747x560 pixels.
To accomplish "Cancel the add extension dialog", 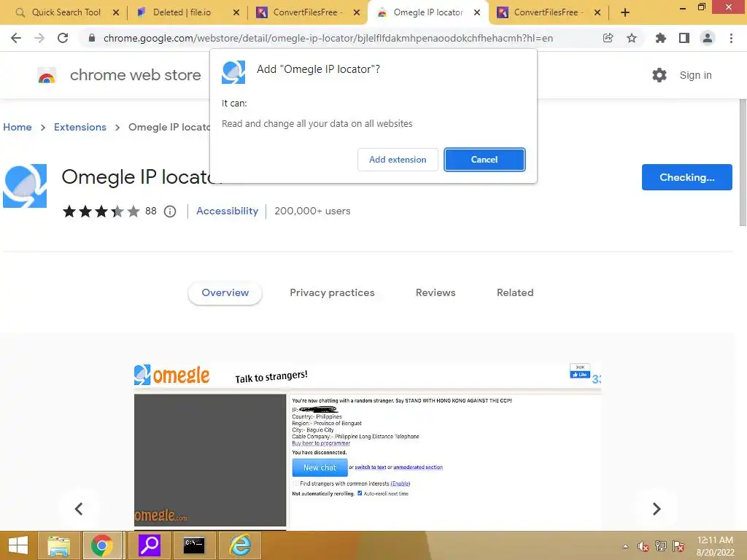I will point(484,160).
